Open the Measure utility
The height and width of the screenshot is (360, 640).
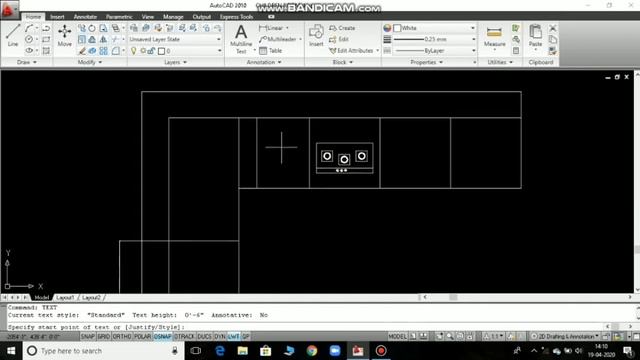pos(494,36)
